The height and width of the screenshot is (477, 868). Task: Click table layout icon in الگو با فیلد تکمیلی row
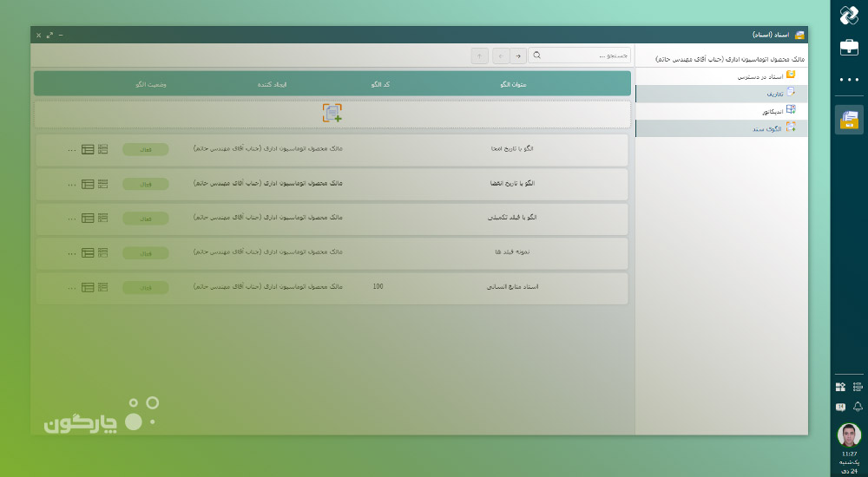pyautogui.click(x=88, y=219)
